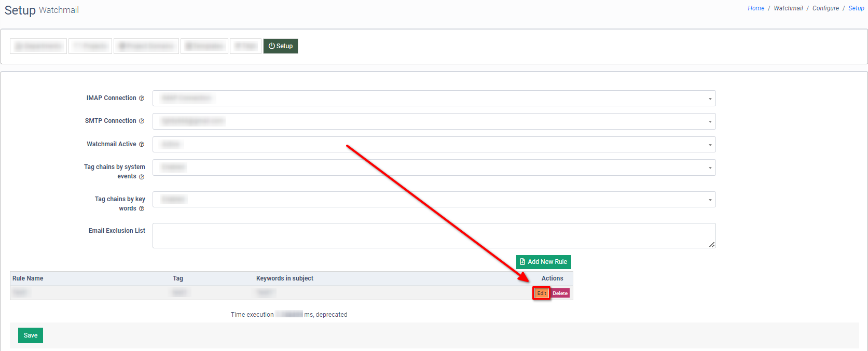This screenshot has height=351, width=868.
Task: Click help icon beside Watchmail Active
Action: tap(142, 145)
